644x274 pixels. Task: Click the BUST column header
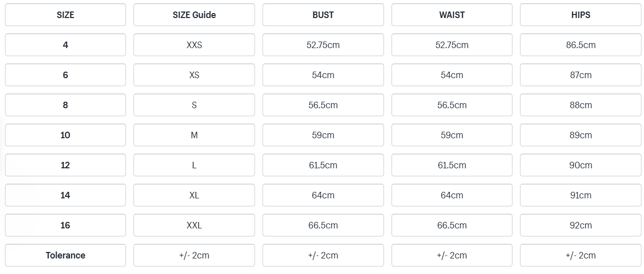(x=323, y=15)
